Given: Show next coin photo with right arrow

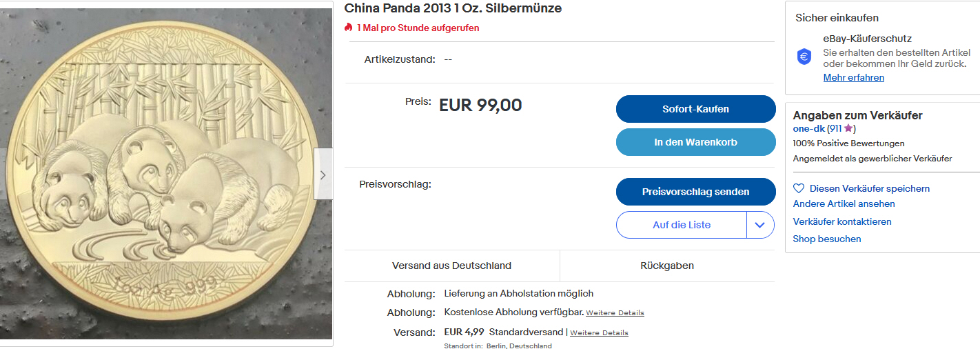Looking at the screenshot, I should pyautogui.click(x=323, y=174).
